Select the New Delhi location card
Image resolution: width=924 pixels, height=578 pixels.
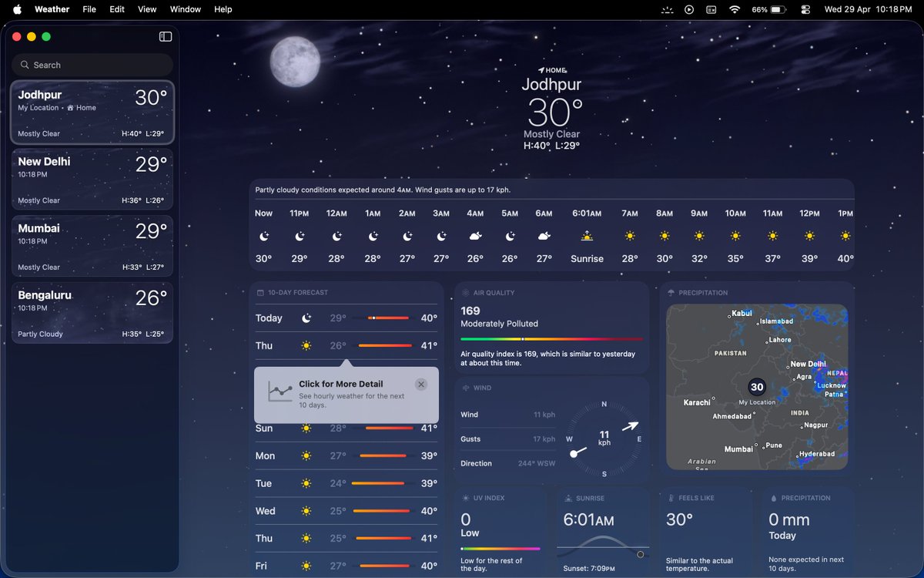coord(92,179)
